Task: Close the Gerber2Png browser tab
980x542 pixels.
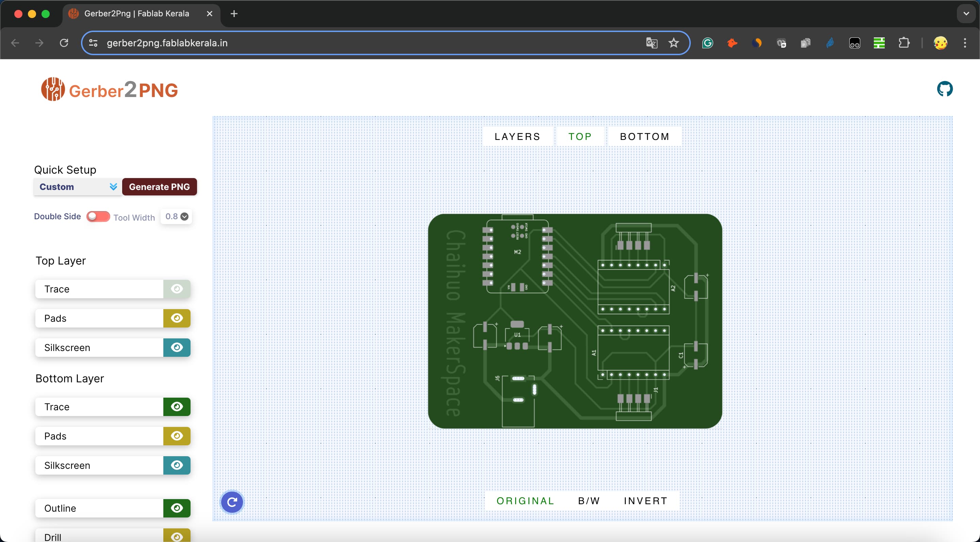Action: point(209,14)
